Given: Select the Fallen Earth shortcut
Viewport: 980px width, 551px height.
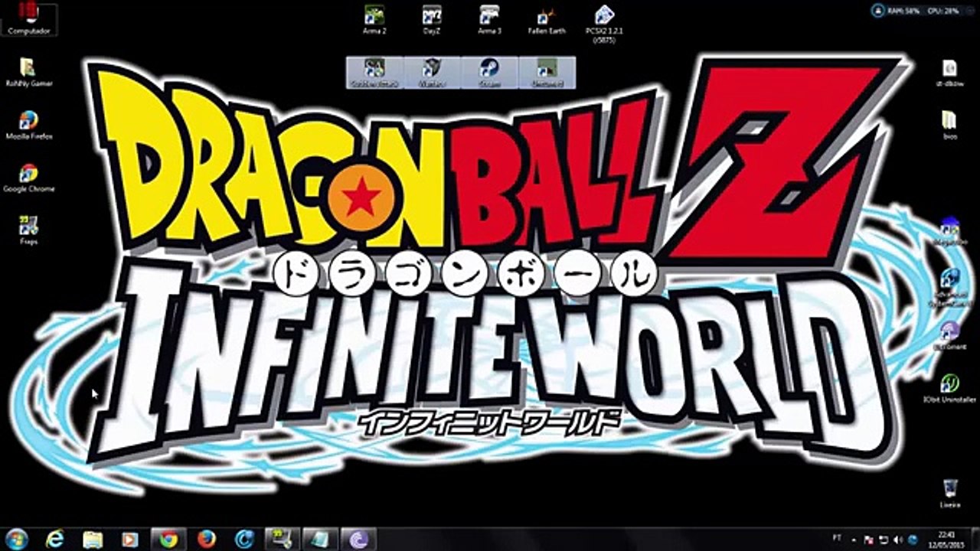Looking at the screenshot, I should pyautogui.click(x=547, y=20).
